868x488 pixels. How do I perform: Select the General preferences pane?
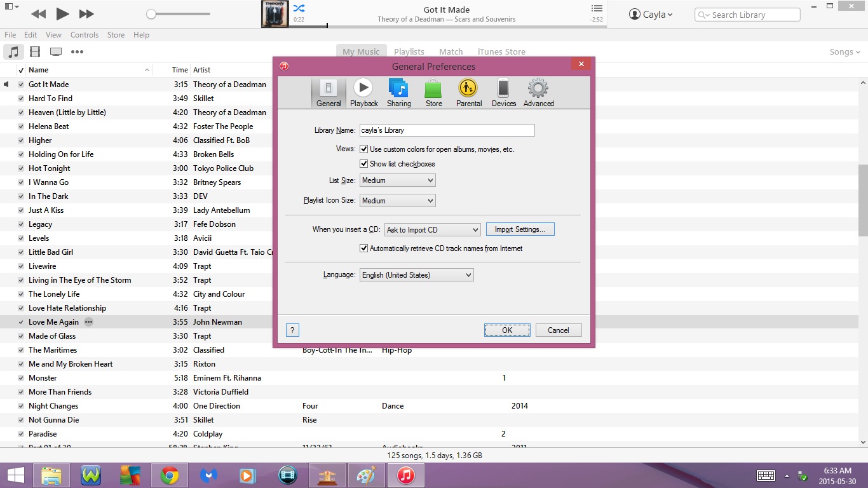click(x=329, y=93)
